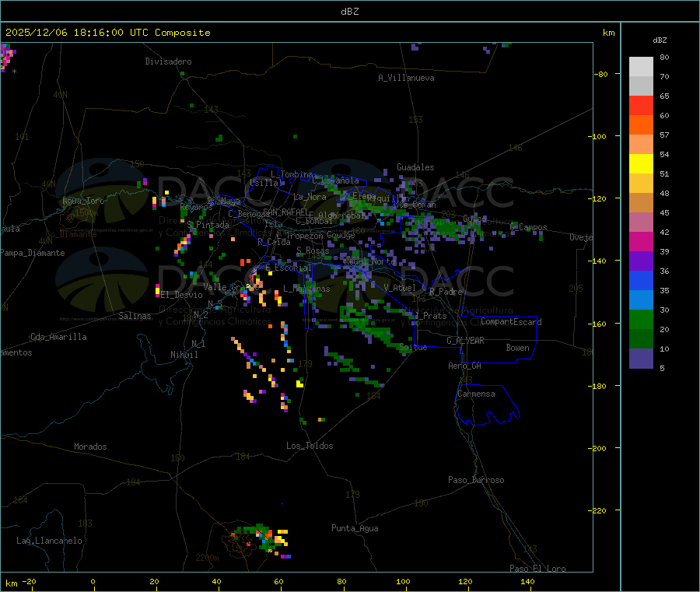
Task: Click the Morados map label
Action: point(90,447)
